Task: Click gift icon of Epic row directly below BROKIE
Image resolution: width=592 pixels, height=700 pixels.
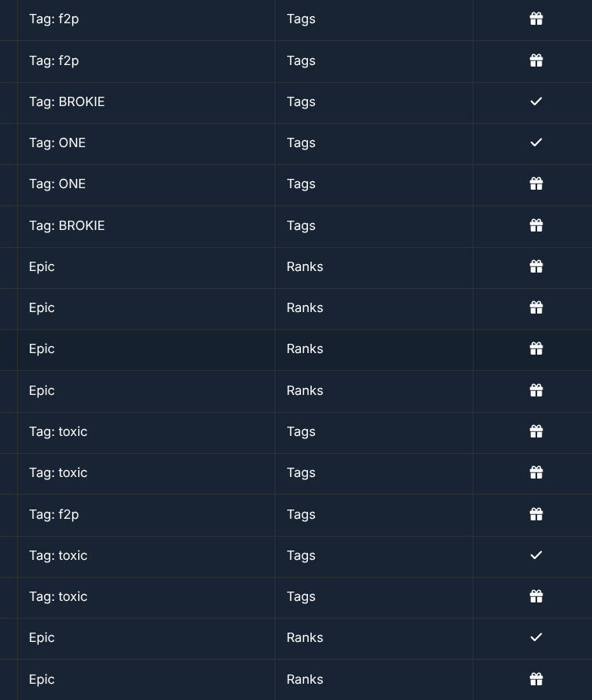Action: (536, 266)
